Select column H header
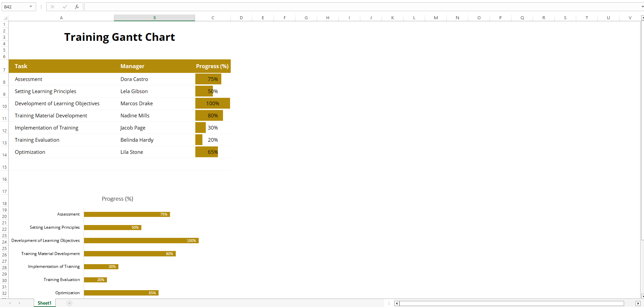This screenshot has height=307, width=644. (328, 18)
